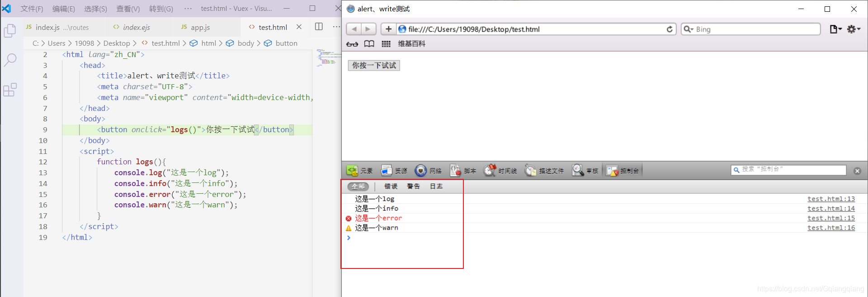Select the 19098 breadcrumb segment

coord(85,43)
